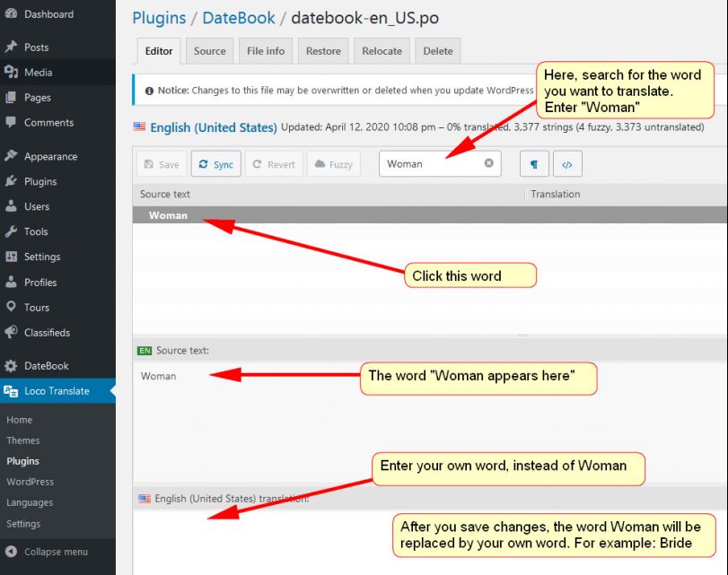
Task: Open the File info tab
Action: (266, 51)
